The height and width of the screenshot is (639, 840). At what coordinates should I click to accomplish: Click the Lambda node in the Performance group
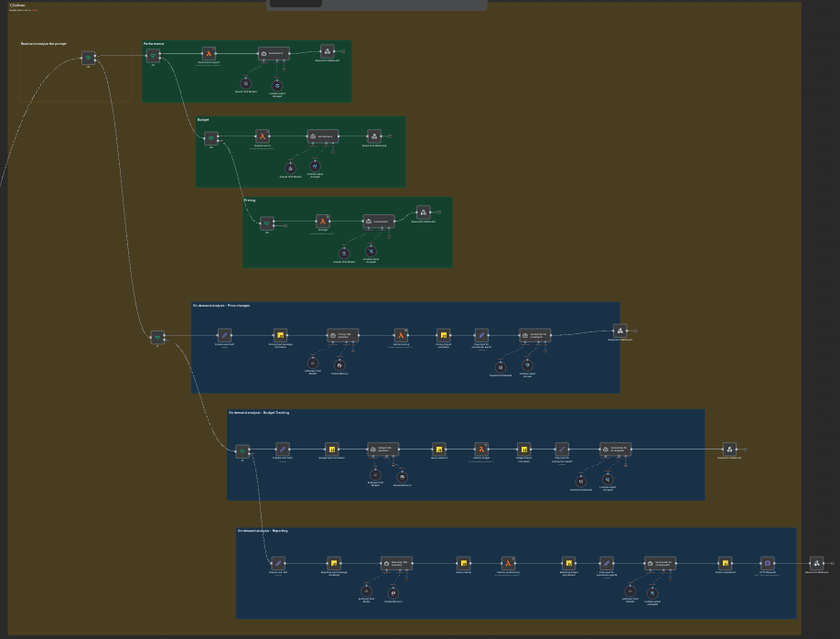click(x=209, y=54)
